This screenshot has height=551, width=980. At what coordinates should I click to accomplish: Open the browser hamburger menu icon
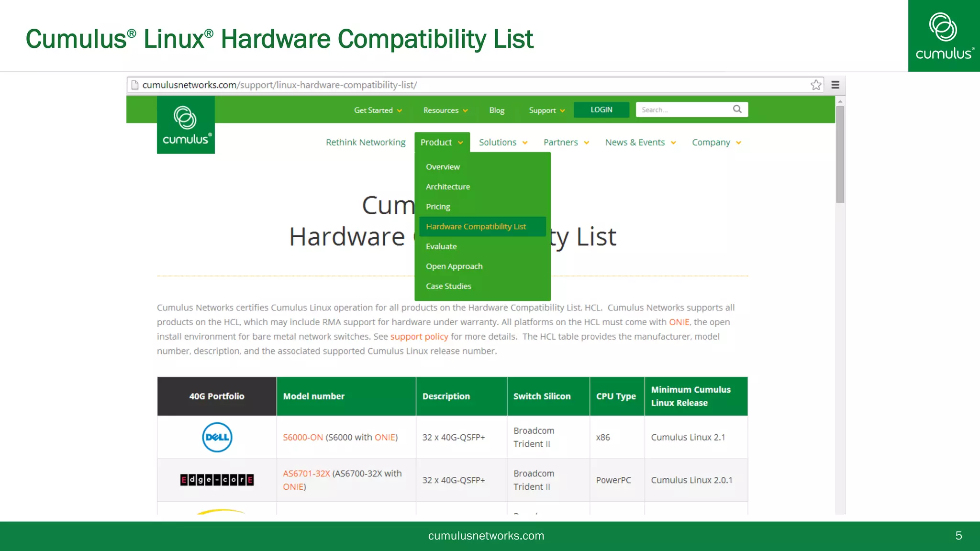[x=835, y=85]
